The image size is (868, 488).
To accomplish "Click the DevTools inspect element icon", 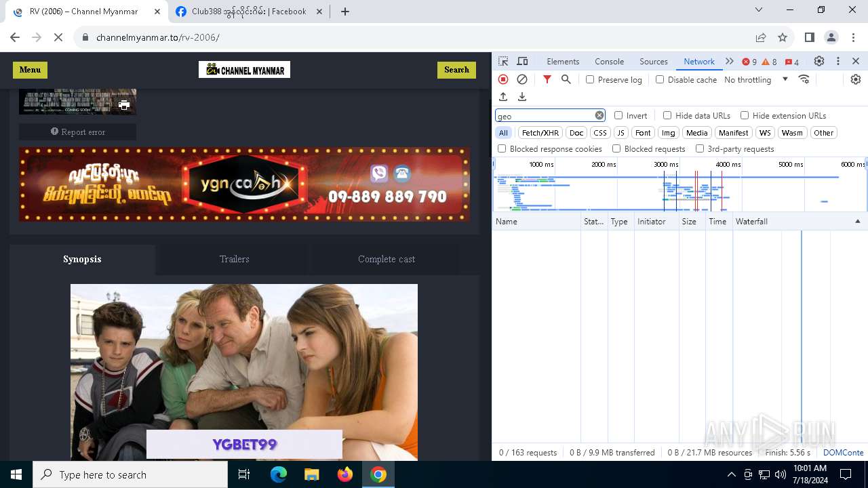I will pyautogui.click(x=503, y=61).
